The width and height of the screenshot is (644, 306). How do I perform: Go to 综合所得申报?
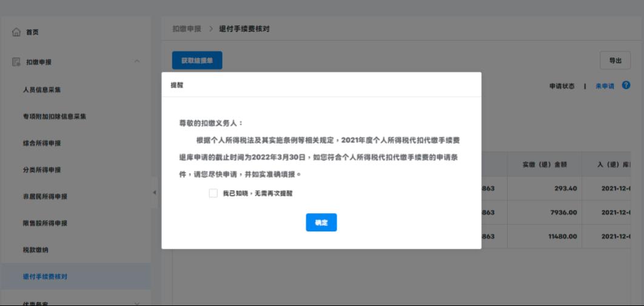pyautogui.click(x=42, y=143)
